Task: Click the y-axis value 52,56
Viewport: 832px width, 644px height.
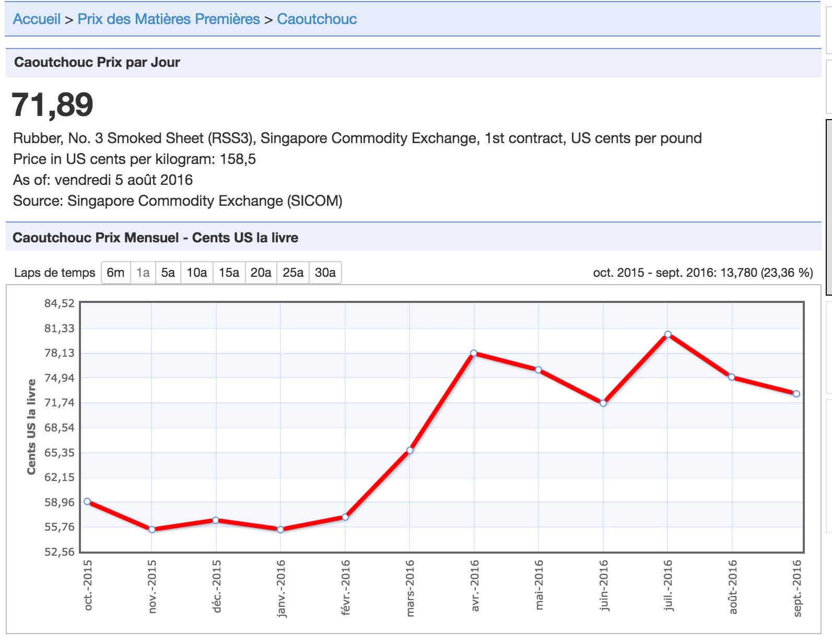Action: (60, 552)
